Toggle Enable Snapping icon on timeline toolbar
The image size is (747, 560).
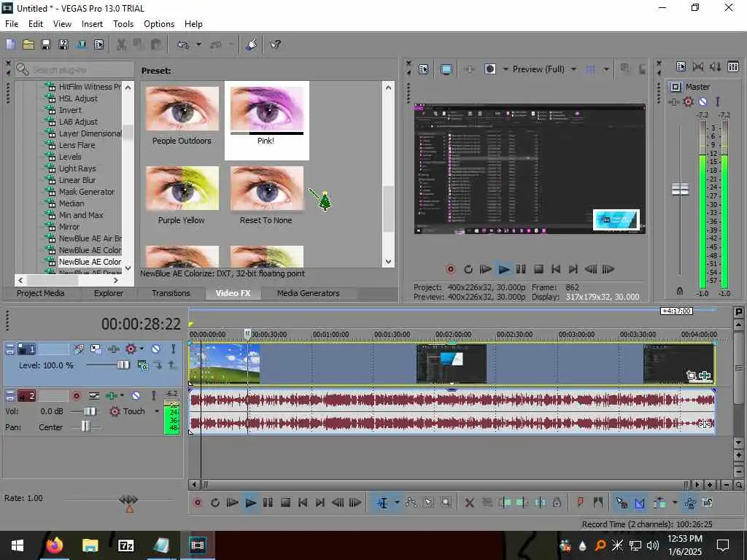(622, 502)
